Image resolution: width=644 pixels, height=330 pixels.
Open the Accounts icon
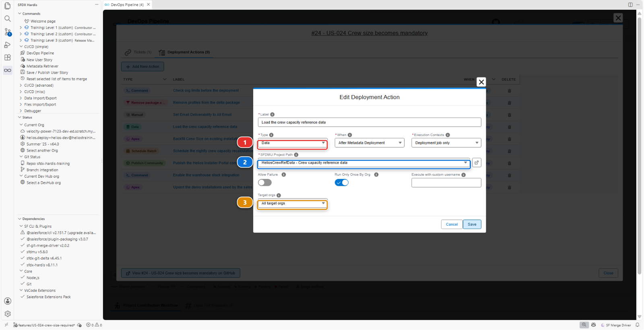[7, 301]
